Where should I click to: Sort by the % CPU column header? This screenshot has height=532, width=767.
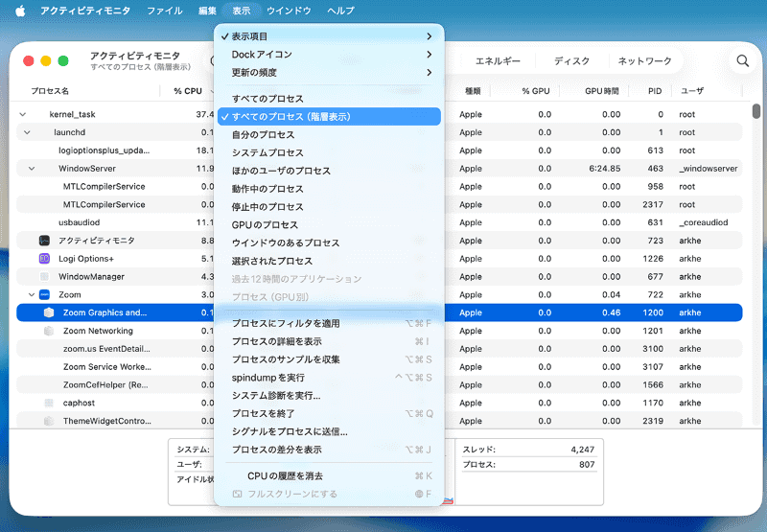[x=188, y=91]
